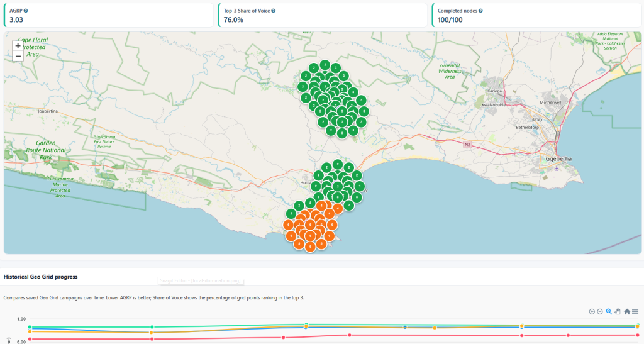Viewport: 644px width, 344px height.
Task: Reset the chart zoom with the home icon
Action: (627, 311)
